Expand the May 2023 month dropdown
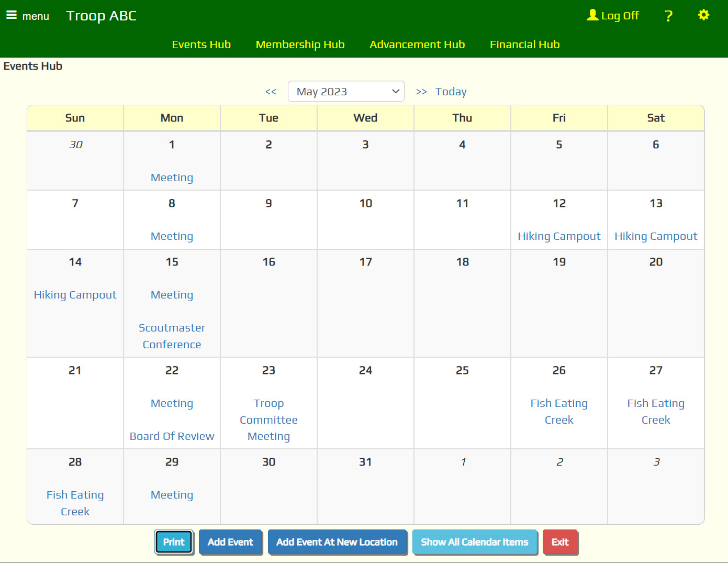Image resolution: width=728 pixels, height=563 pixels. coord(346,92)
